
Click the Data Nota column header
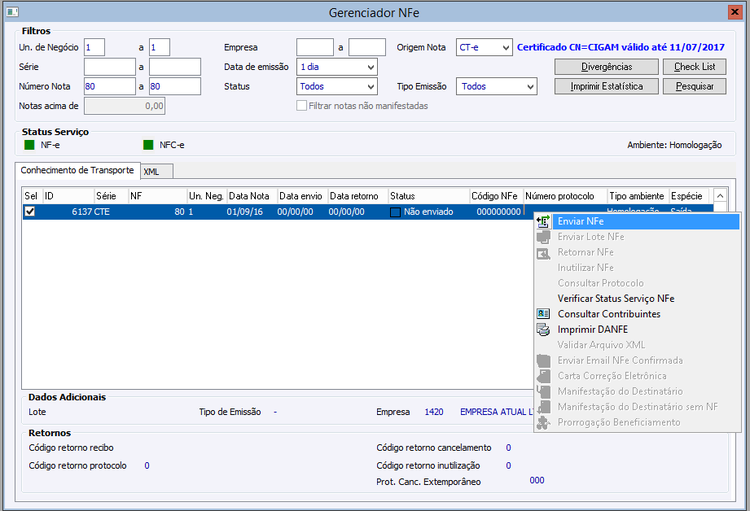pyautogui.click(x=252, y=196)
